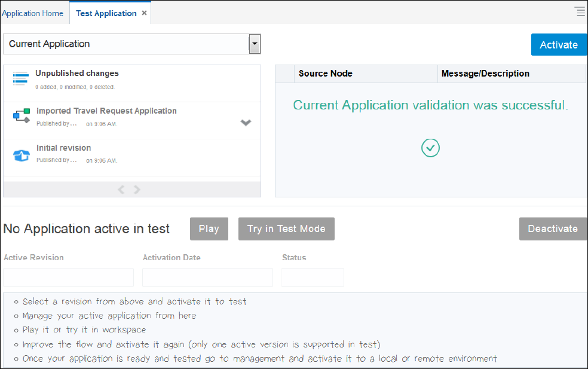Click the Play button
The height and width of the screenshot is (369, 588).
pyautogui.click(x=209, y=228)
